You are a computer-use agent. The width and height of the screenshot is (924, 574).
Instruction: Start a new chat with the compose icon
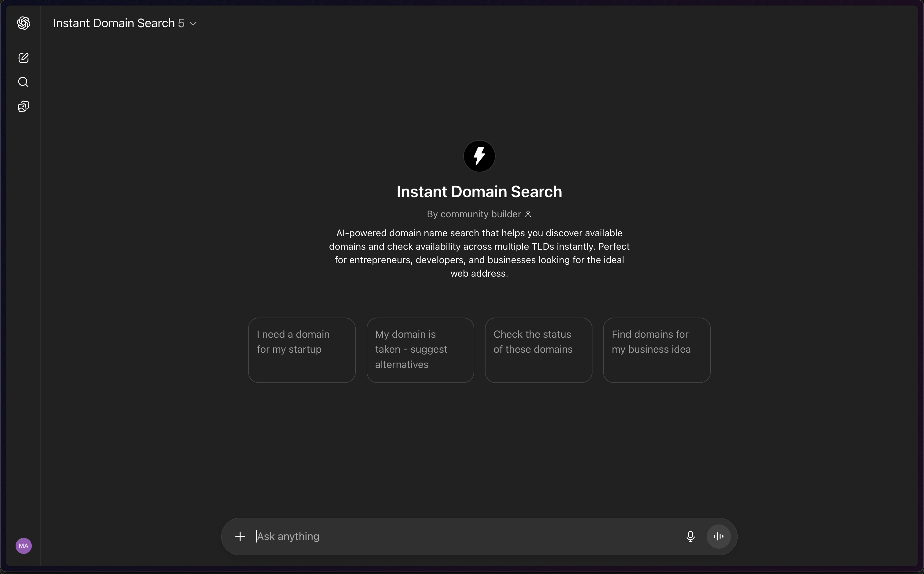[x=24, y=58]
